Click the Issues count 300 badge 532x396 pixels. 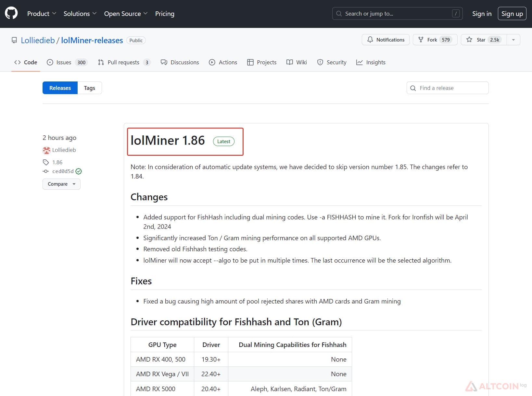tap(82, 62)
